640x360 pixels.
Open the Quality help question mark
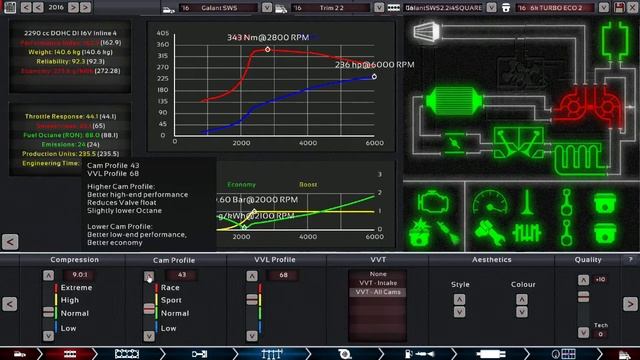coord(630,260)
